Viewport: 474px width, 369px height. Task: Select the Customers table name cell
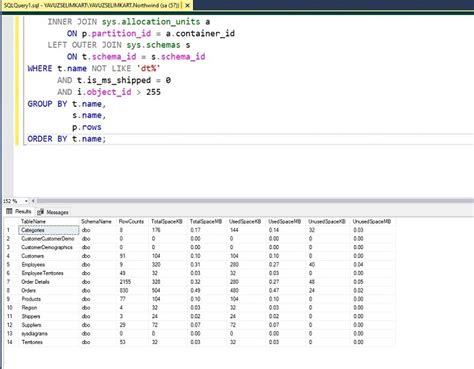tap(49, 256)
